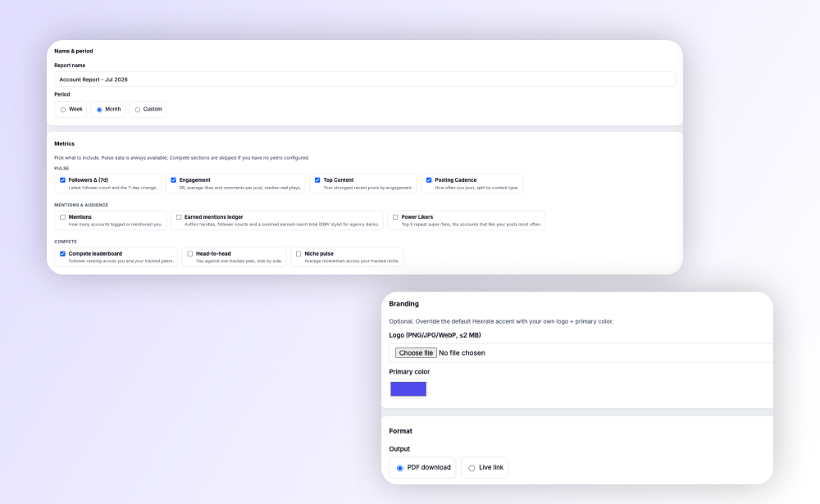820x504 pixels.
Task: Uncheck Compete leaderboard
Action: (x=63, y=253)
